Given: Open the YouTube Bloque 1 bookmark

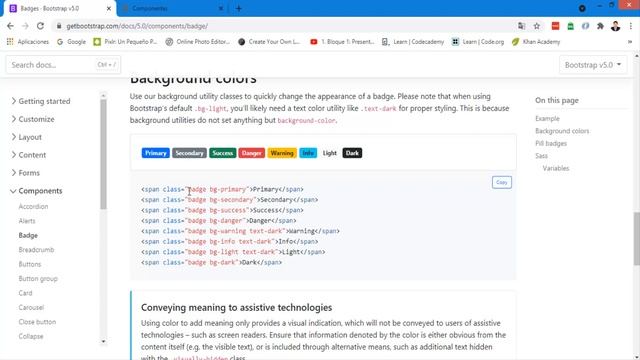Looking at the screenshot, I should [342, 42].
